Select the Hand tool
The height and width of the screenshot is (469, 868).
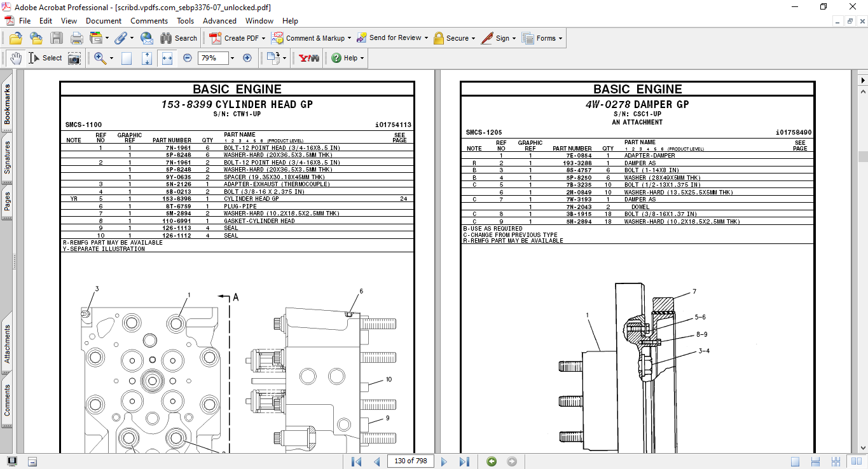pos(15,58)
